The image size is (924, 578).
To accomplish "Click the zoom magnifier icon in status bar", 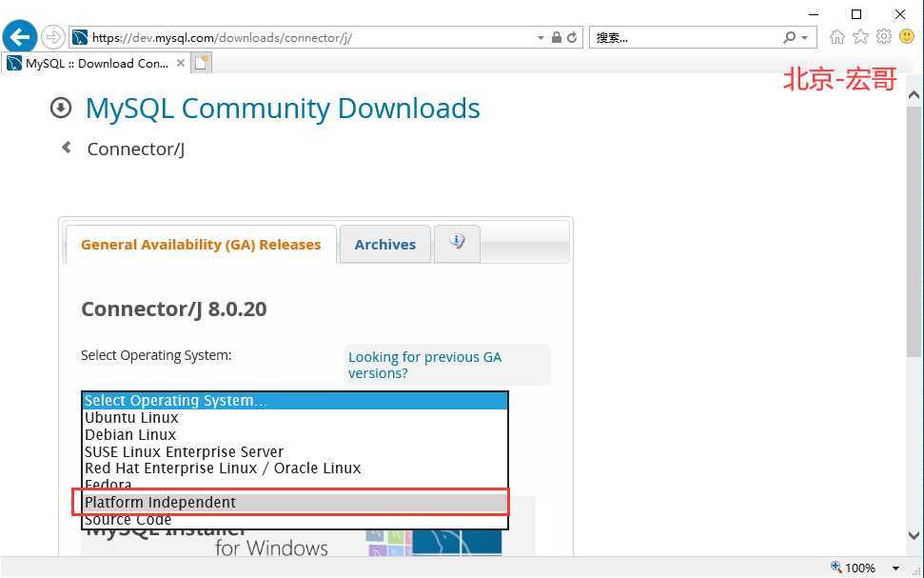I will (x=836, y=568).
